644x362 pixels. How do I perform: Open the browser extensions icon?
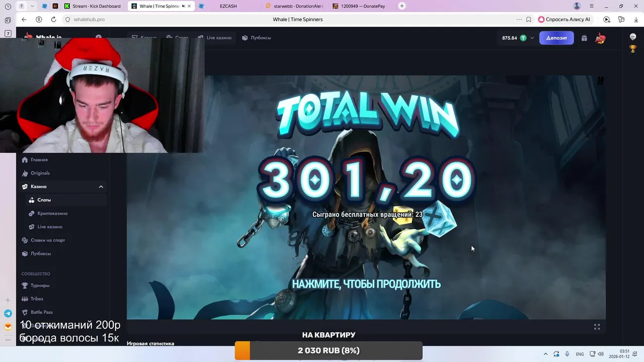(x=621, y=19)
